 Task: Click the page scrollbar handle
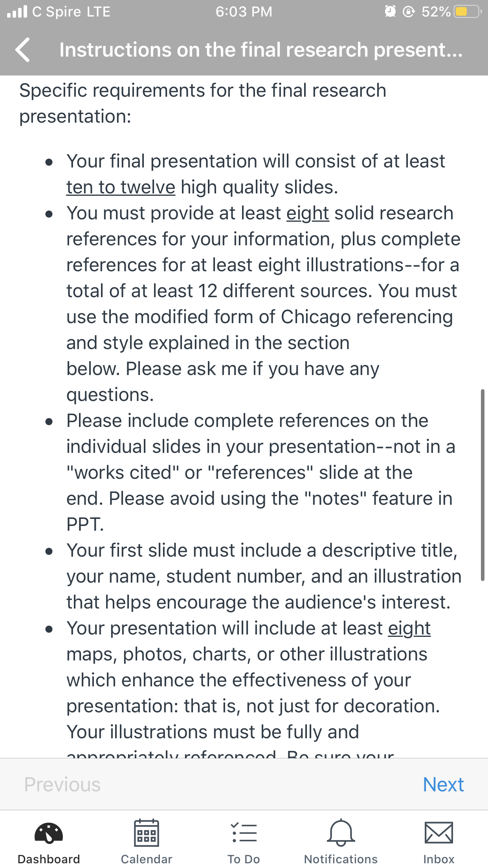click(x=482, y=485)
